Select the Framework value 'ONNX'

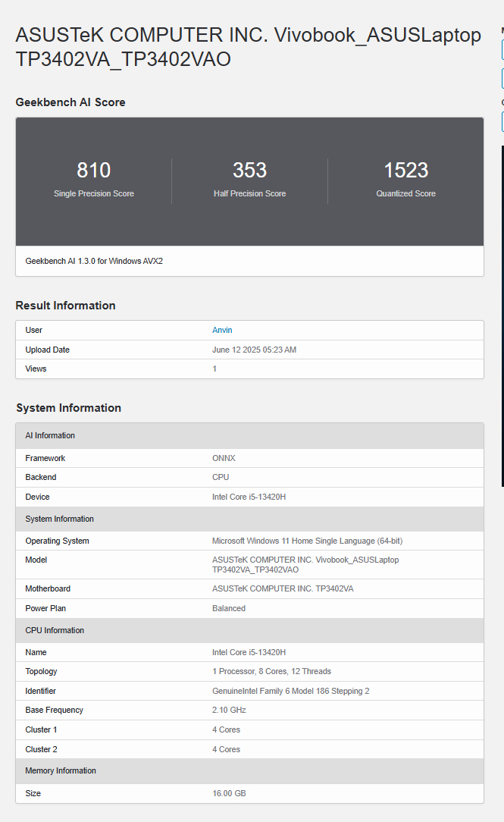click(x=224, y=458)
